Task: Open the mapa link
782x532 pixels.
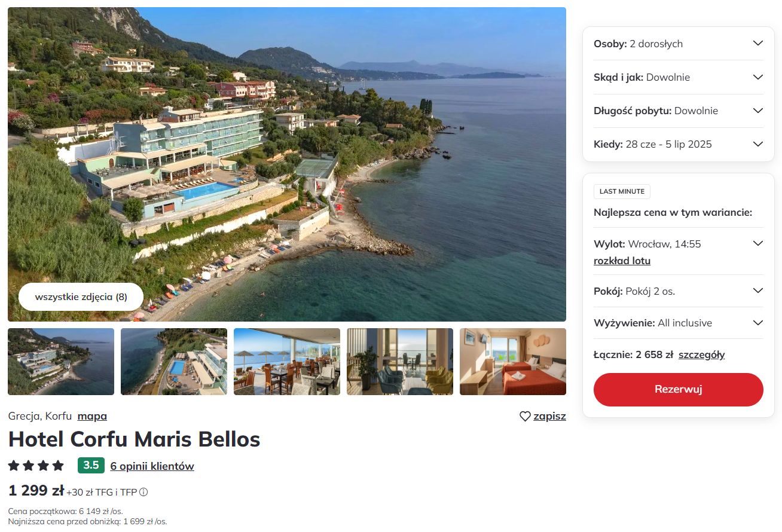Action: pos(92,416)
